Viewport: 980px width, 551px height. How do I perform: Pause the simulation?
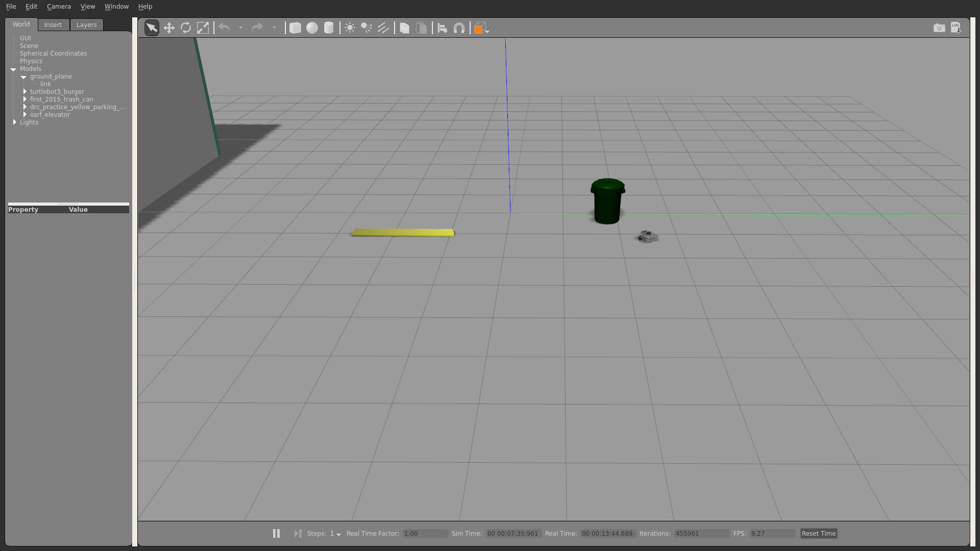276,534
